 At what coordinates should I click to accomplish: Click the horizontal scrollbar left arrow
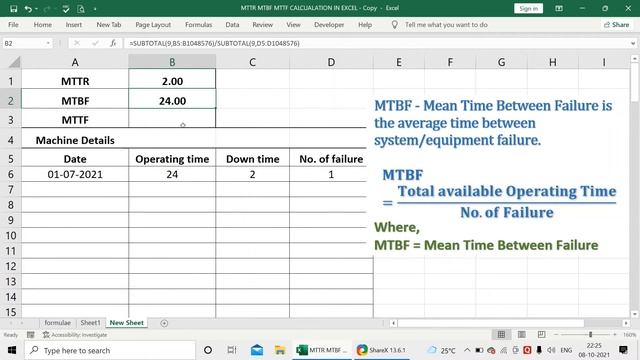[393, 323]
